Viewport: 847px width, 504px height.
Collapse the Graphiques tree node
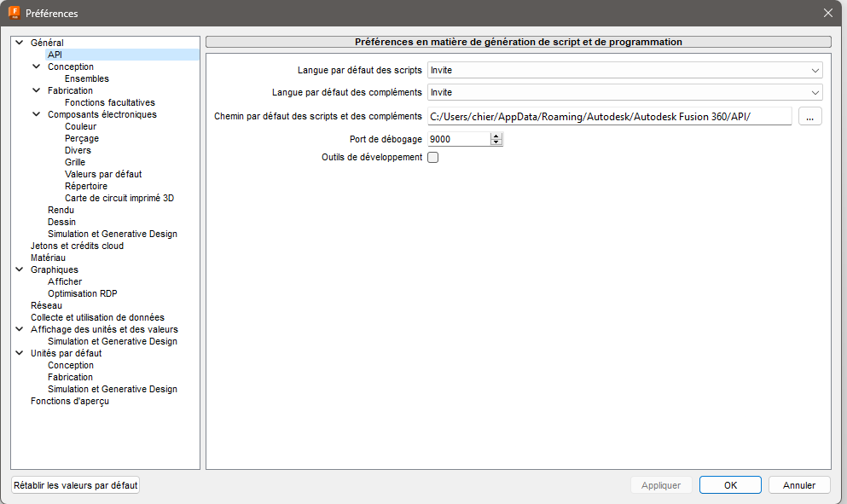pyautogui.click(x=20, y=269)
